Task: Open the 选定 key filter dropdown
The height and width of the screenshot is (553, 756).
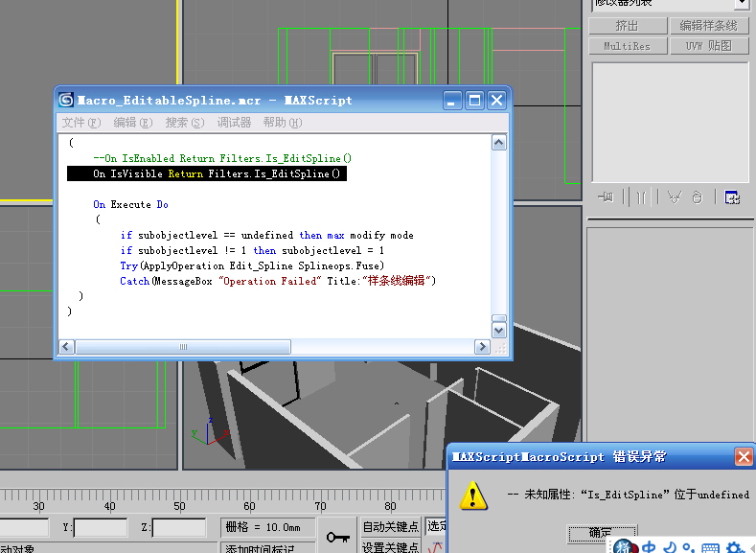Action: (437, 526)
